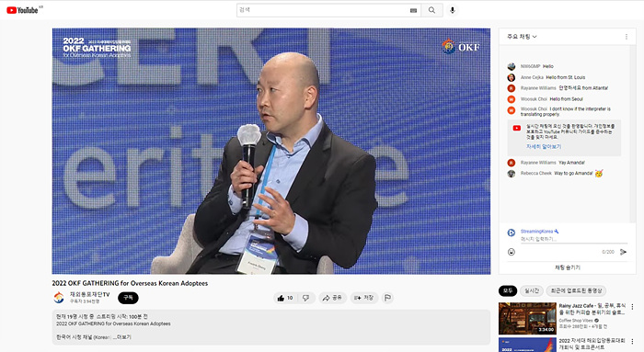
Task: Click the video title '2022 OKF GATHERING for Overseas Korean Adoptees'
Action: 130,283
